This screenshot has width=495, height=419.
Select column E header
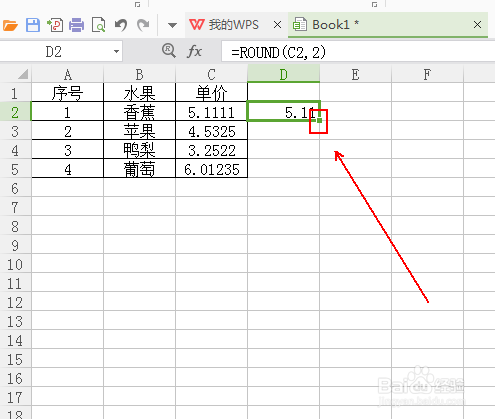pos(355,74)
